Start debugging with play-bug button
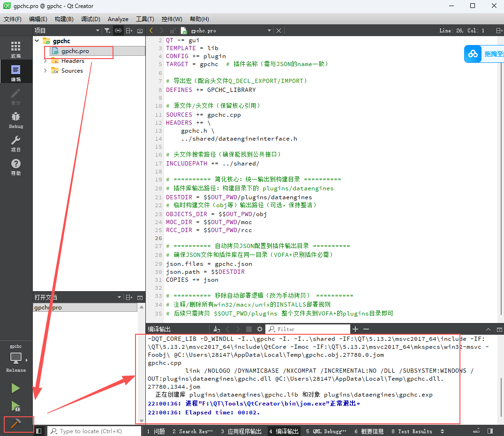Screen dimensions: 504x436 coord(15,406)
